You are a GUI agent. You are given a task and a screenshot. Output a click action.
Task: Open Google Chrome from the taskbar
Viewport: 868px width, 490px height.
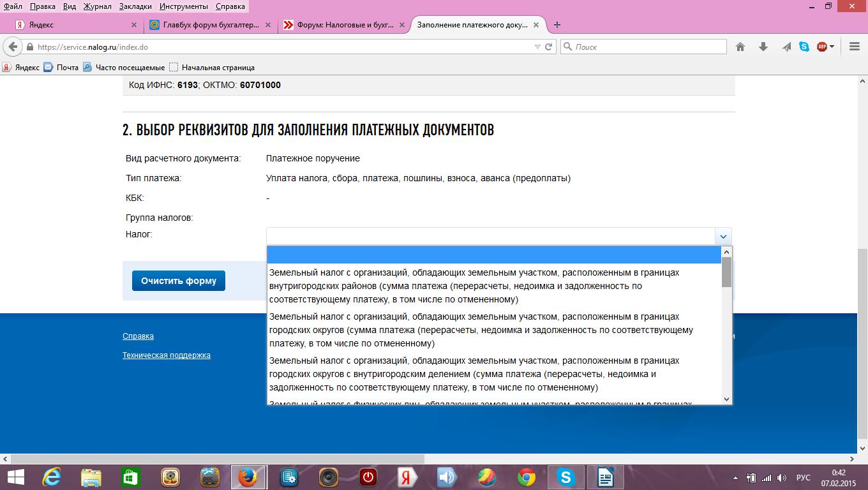tap(526, 477)
